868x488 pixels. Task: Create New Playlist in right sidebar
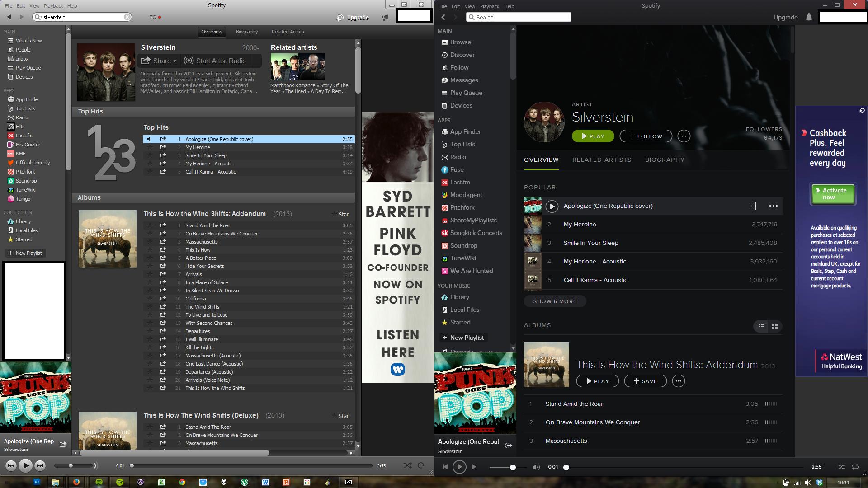pos(463,338)
